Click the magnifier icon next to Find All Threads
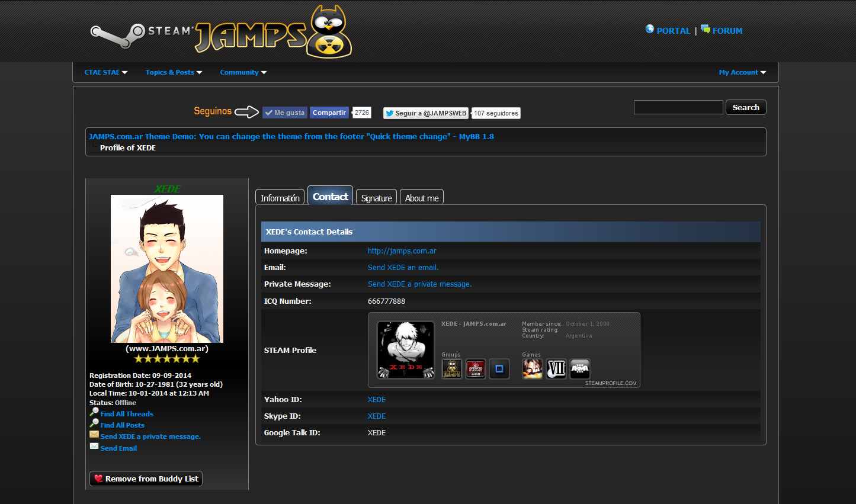This screenshot has height=504, width=856. point(94,412)
